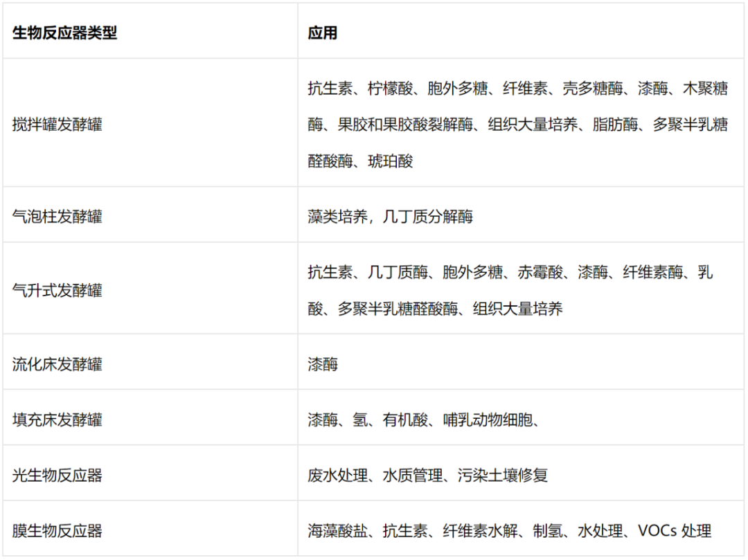Screen dimensions: 748x560
Task: Click the line beginning 酶、果胶和果胶酸裂解酶
Action: click(517, 125)
